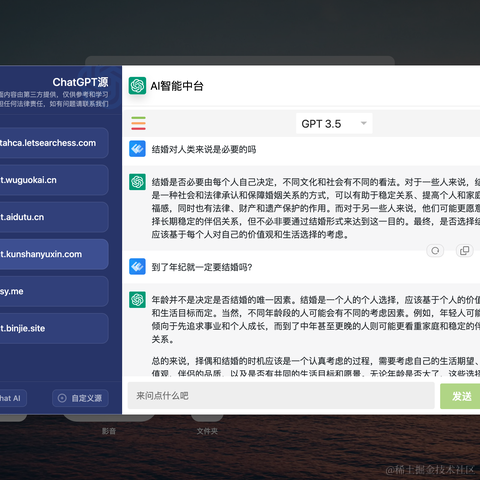The width and height of the screenshot is (480, 480).
Task: Select t.kunshanyuxin.com source
Action: (53, 254)
